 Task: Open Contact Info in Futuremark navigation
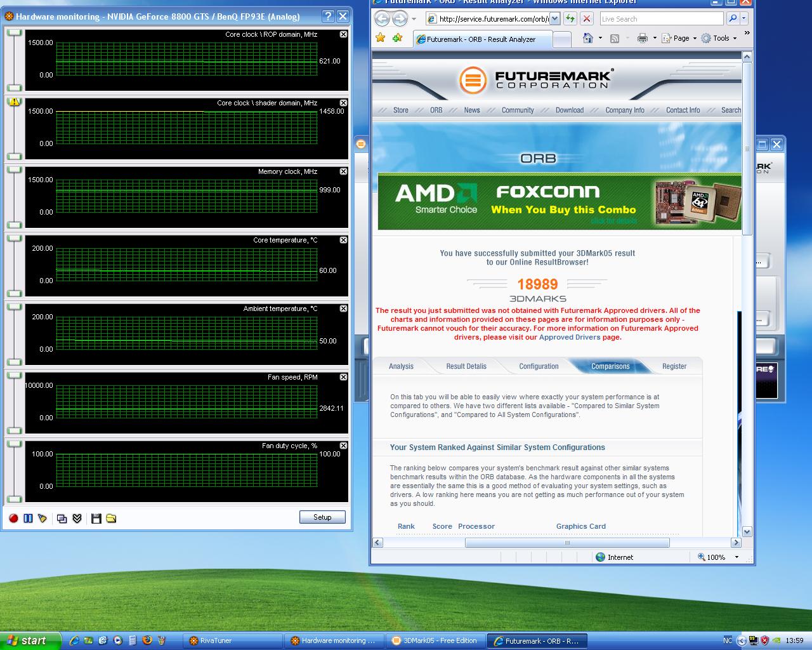pyautogui.click(x=683, y=110)
